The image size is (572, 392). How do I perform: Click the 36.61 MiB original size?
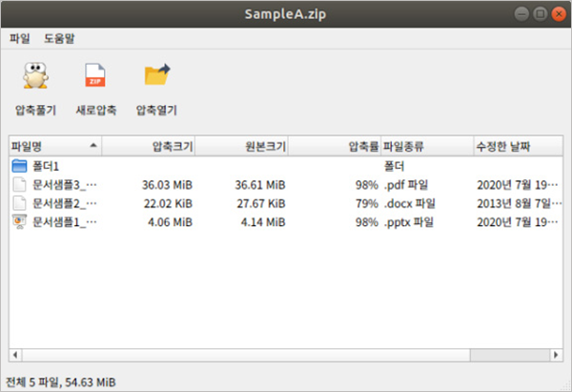[260, 185]
